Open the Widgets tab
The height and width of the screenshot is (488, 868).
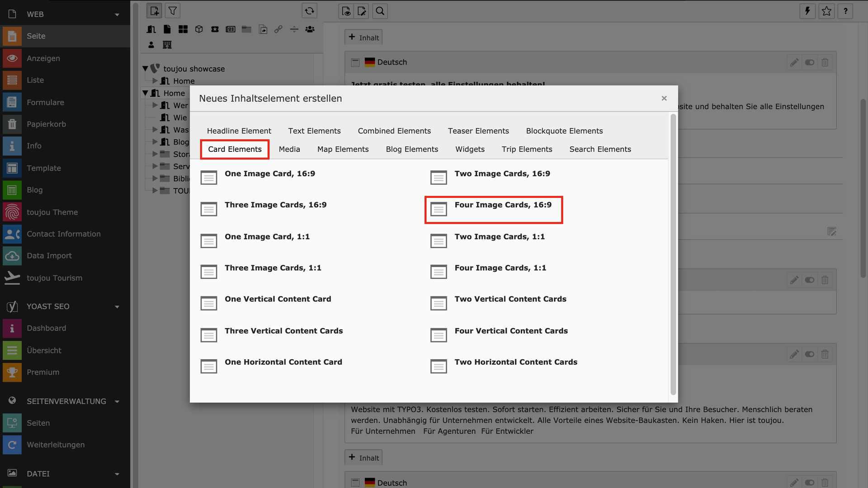click(470, 149)
